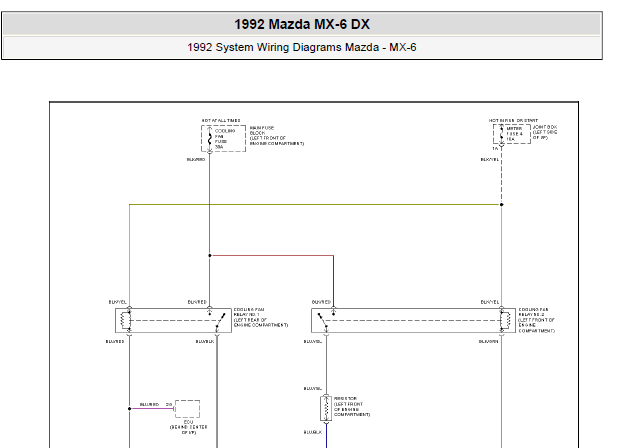Click the dashed ECU box
The width and height of the screenshot is (617, 448).
(187, 409)
